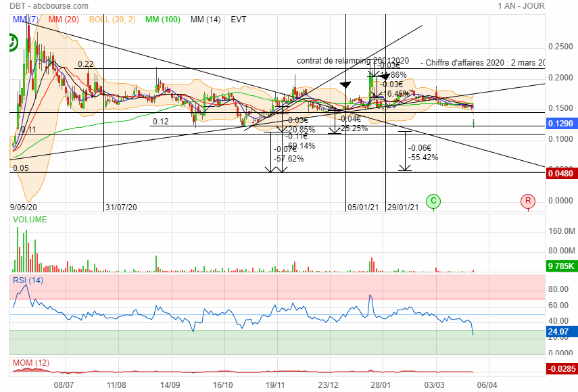Image resolution: width=578 pixels, height=392 pixels.
Task: Click the -20.85% drop annotation
Action: click(300, 130)
